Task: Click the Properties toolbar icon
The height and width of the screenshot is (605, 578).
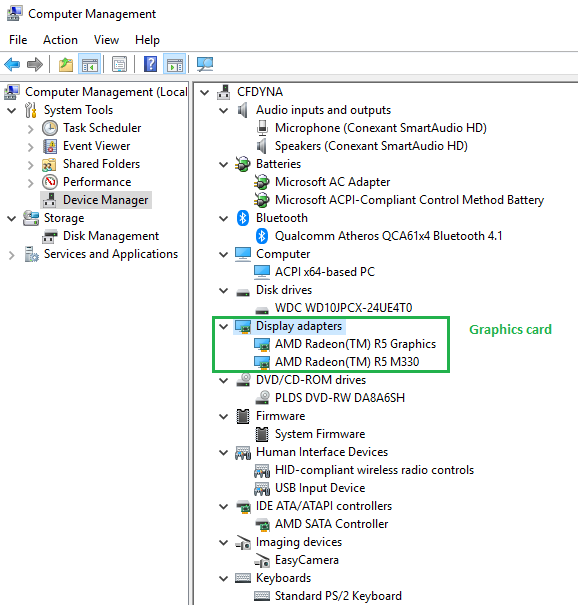Action: [120, 64]
